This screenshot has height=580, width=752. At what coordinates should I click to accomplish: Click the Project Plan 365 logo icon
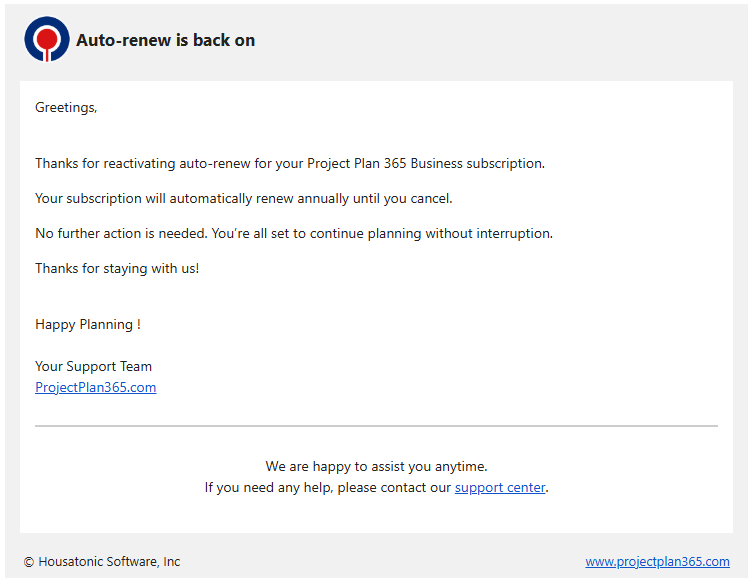click(x=47, y=39)
